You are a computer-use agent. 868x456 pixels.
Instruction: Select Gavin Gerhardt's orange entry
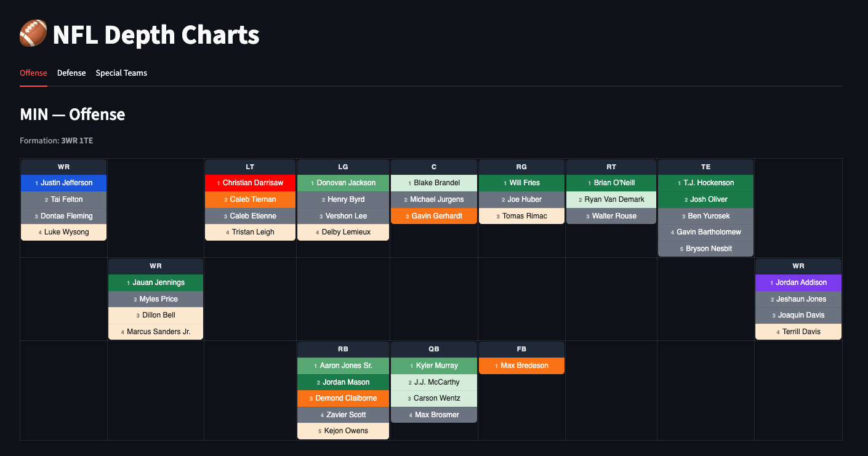tap(434, 216)
